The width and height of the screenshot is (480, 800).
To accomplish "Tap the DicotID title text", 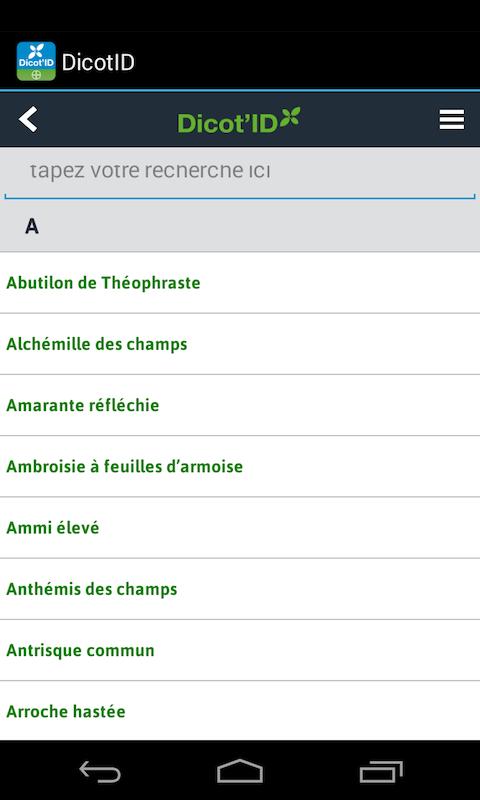I will pyautogui.click(x=98, y=62).
